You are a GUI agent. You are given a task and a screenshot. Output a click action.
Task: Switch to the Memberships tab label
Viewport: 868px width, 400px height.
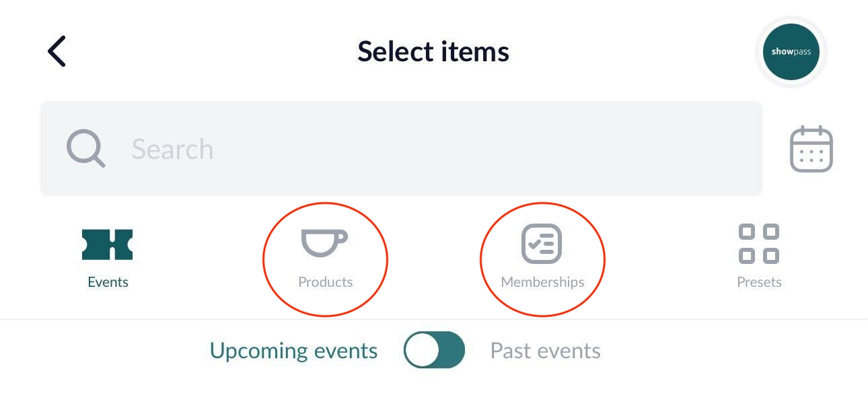542,282
